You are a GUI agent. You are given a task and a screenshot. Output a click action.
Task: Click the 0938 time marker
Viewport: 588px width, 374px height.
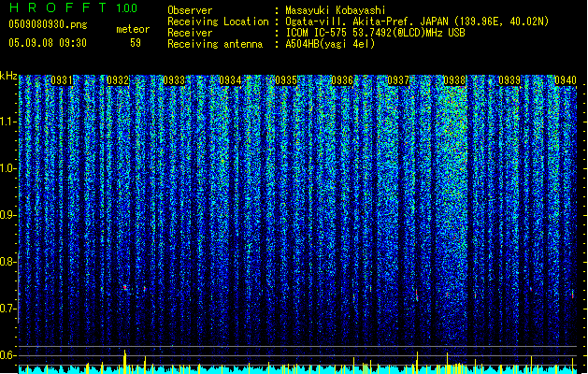tap(454, 80)
